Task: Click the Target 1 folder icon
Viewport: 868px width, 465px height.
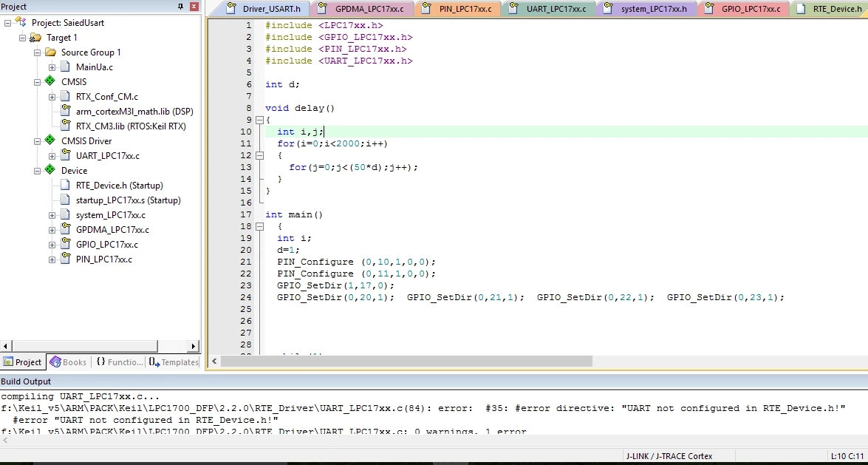Action: pos(35,38)
